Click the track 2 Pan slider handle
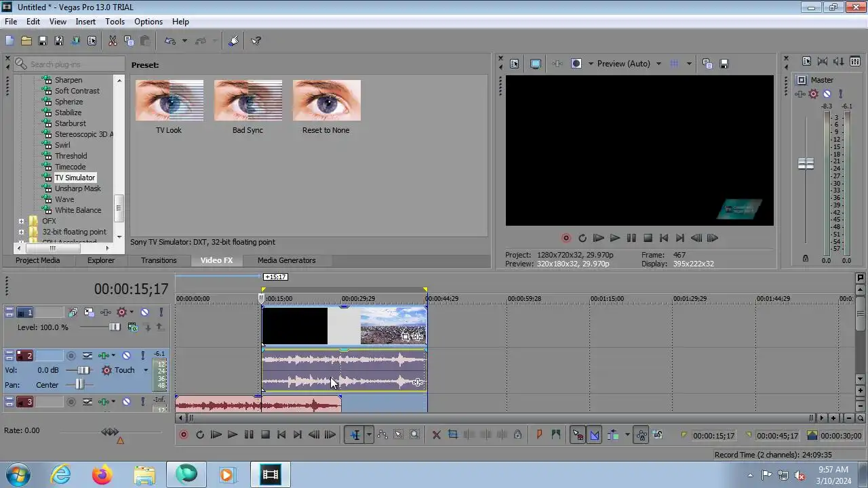The height and width of the screenshot is (488, 868). tap(80, 385)
